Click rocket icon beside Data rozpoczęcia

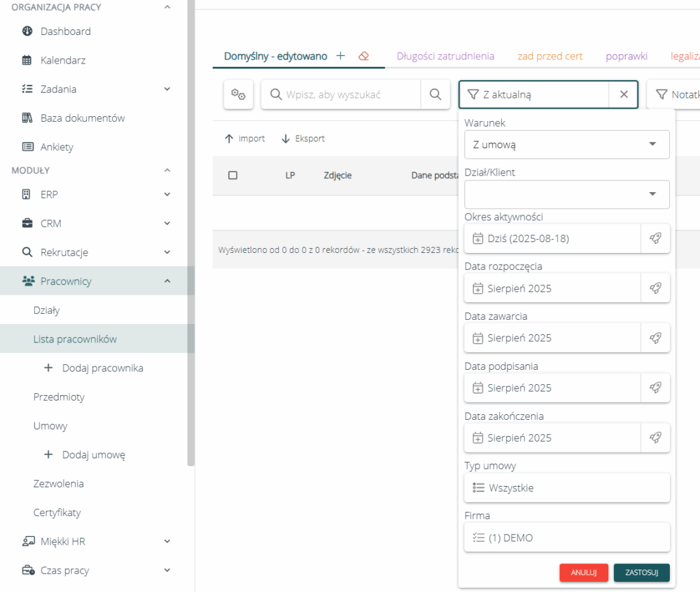(x=655, y=288)
